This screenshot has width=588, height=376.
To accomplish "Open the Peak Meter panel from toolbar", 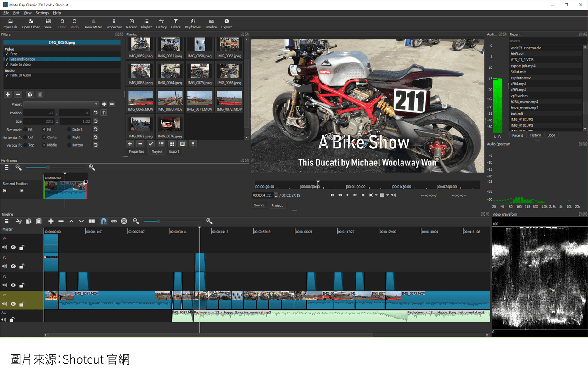I will (93, 23).
